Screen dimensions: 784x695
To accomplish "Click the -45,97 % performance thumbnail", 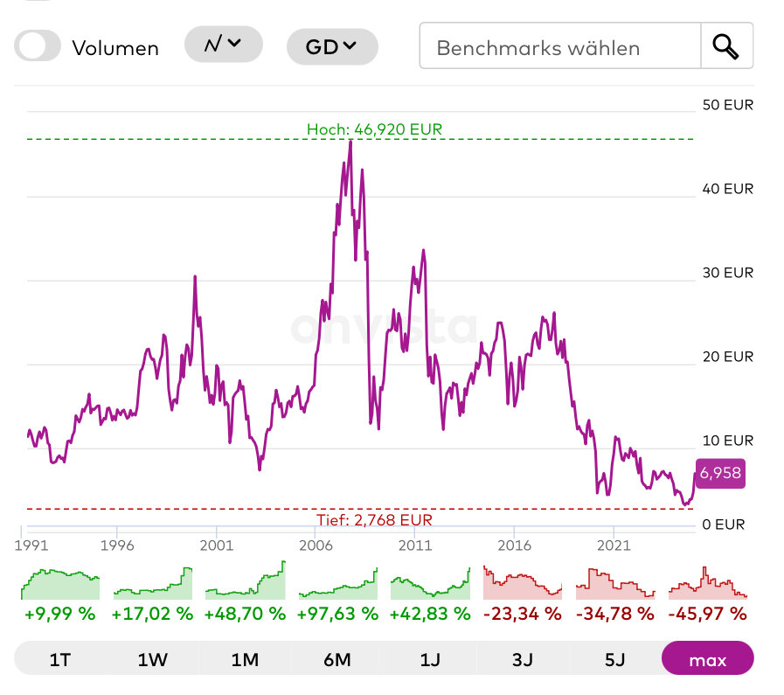I will coord(707,584).
